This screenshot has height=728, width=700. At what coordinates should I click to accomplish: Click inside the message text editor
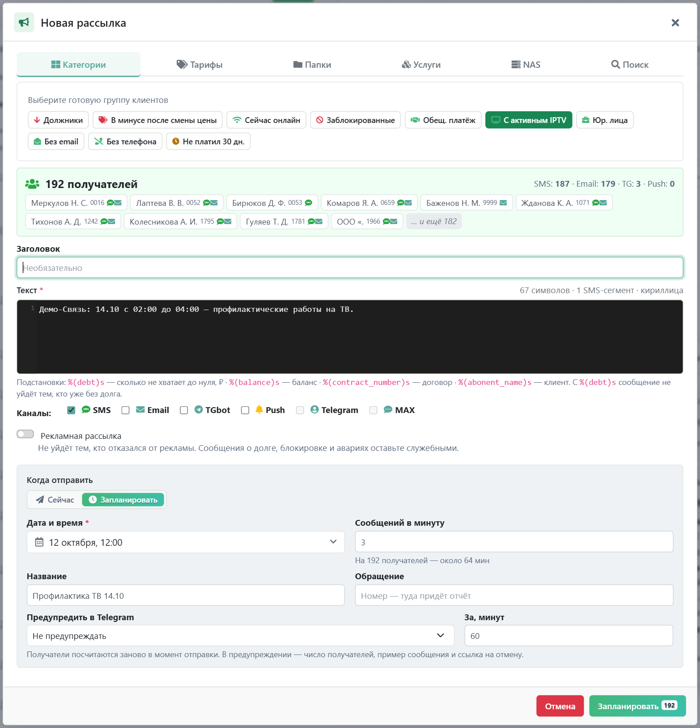350,337
